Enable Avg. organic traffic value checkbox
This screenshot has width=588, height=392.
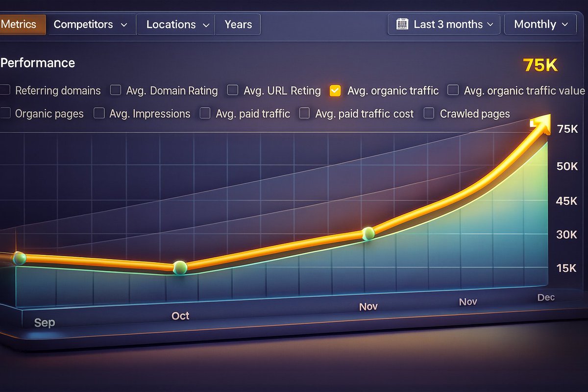[453, 90]
